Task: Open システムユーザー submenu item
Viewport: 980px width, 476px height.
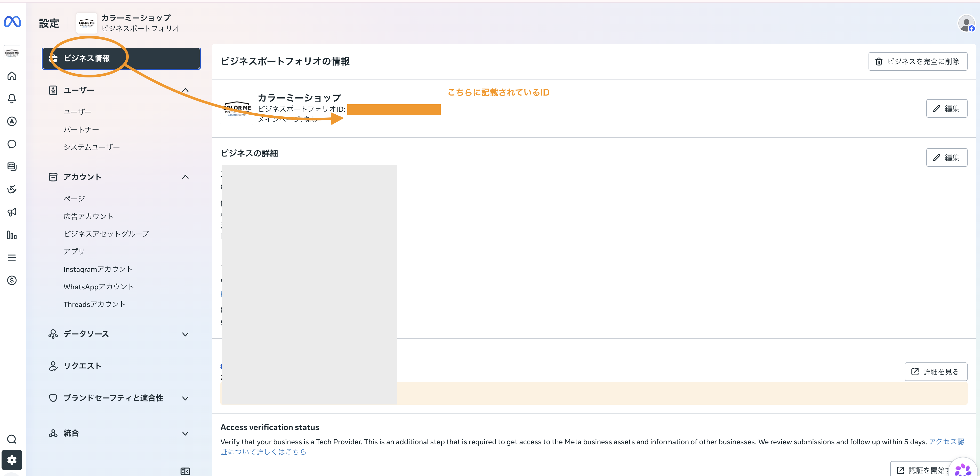Action: [x=92, y=147]
